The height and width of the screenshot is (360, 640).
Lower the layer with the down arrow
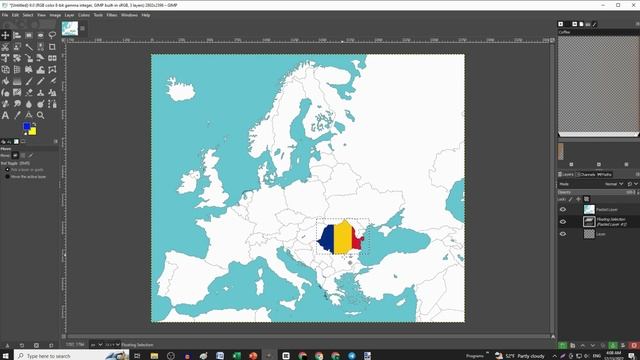pos(593,345)
